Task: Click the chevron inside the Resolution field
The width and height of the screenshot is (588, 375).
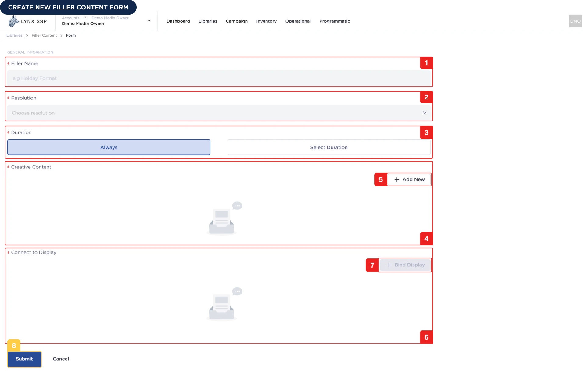Action: (x=425, y=113)
